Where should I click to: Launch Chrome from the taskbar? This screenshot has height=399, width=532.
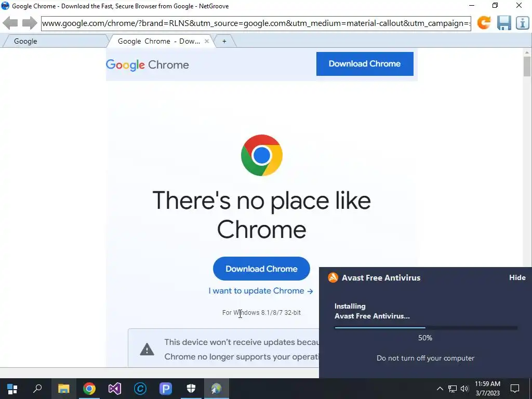point(89,389)
